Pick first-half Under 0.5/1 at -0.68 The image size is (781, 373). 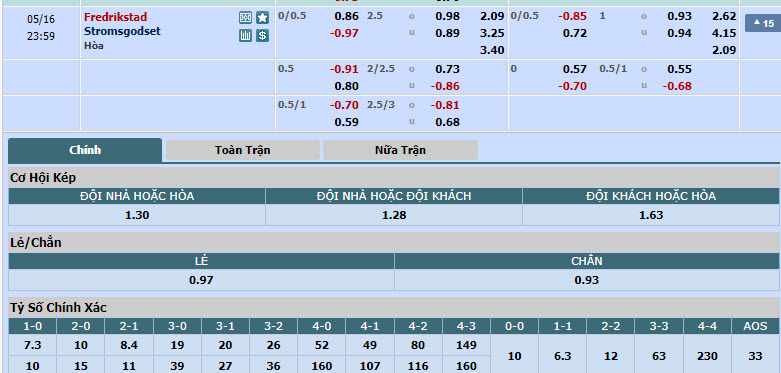click(677, 86)
